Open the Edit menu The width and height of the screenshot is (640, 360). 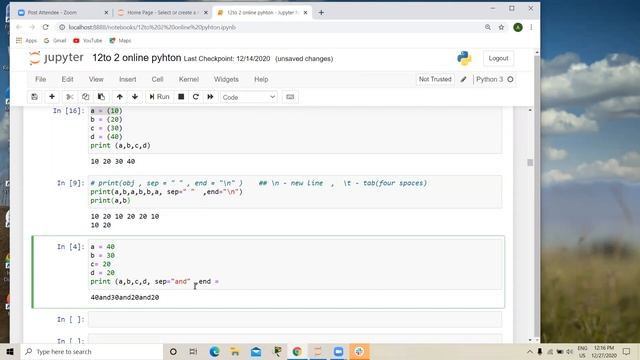pyautogui.click(x=67, y=79)
